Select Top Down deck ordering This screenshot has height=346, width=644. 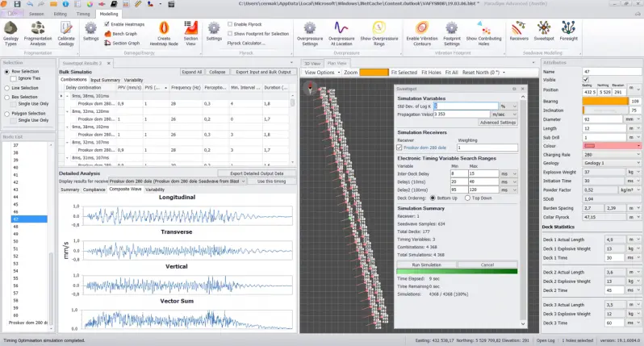point(467,197)
